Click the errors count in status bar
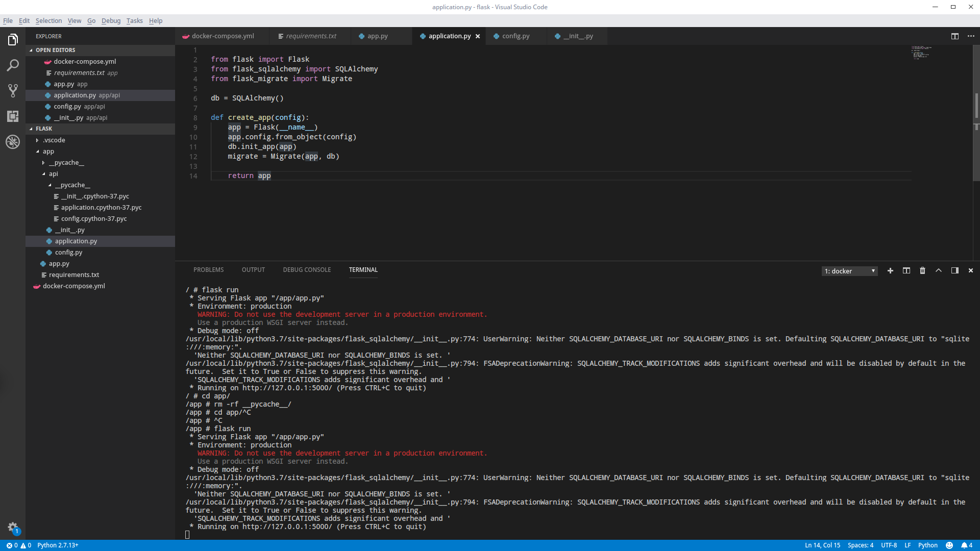Viewport: 980px width, 551px height. tap(12, 545)
